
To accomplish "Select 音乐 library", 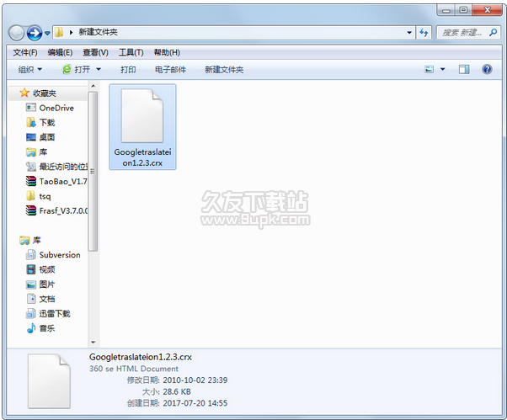I will pyautogui.click(x=47, y=328).
